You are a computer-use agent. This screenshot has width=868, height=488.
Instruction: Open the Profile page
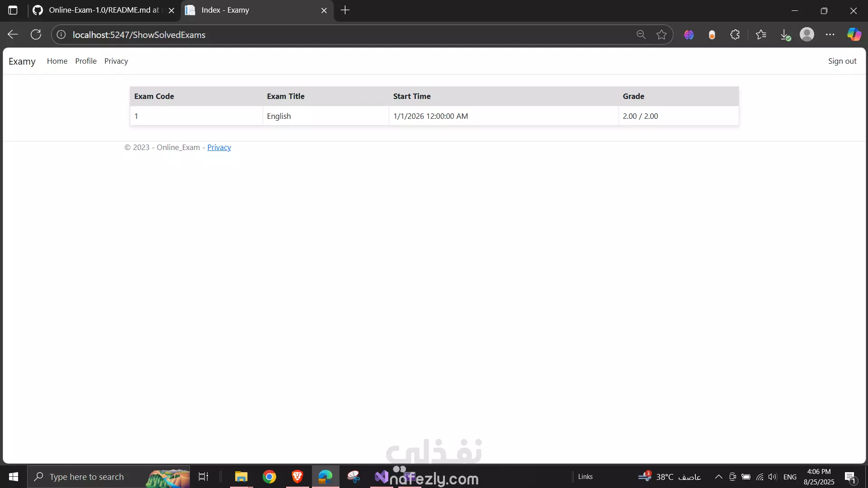click(86, 61)
